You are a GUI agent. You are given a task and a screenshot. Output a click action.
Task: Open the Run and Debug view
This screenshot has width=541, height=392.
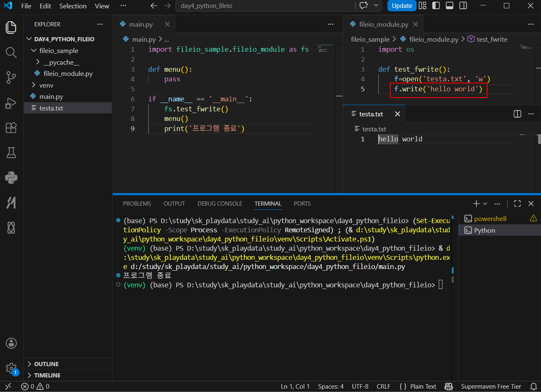click(11, 103)
